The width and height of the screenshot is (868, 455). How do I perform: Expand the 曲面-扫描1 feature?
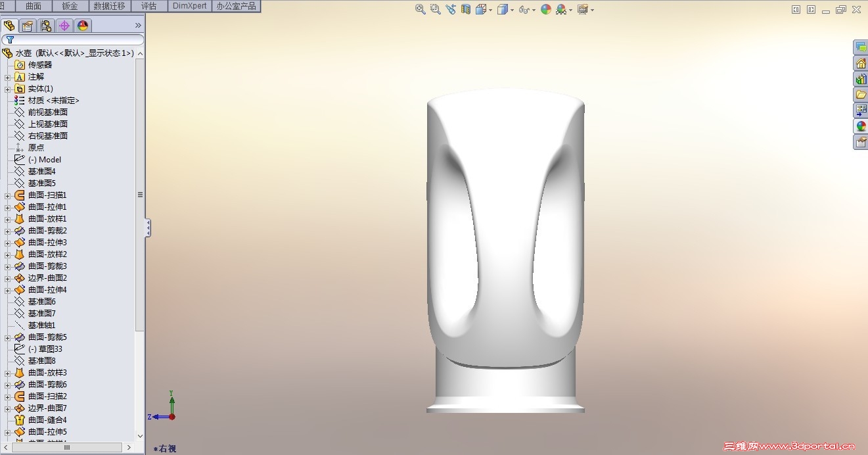click(x=8, y=195)
